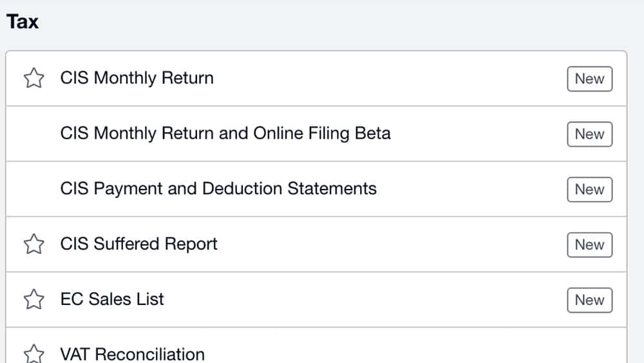Mark VAT Reconciliation as favorite via star
The height and width of the screenshot is (363, 644).
click(x=33, y=353)
